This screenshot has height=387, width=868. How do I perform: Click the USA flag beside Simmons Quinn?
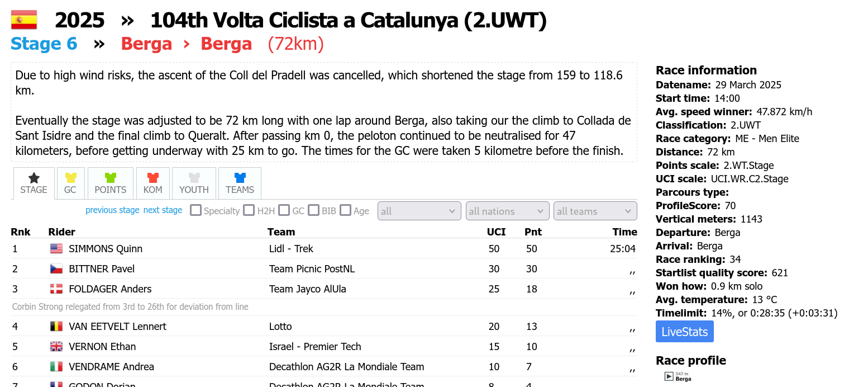coord(56,249)
